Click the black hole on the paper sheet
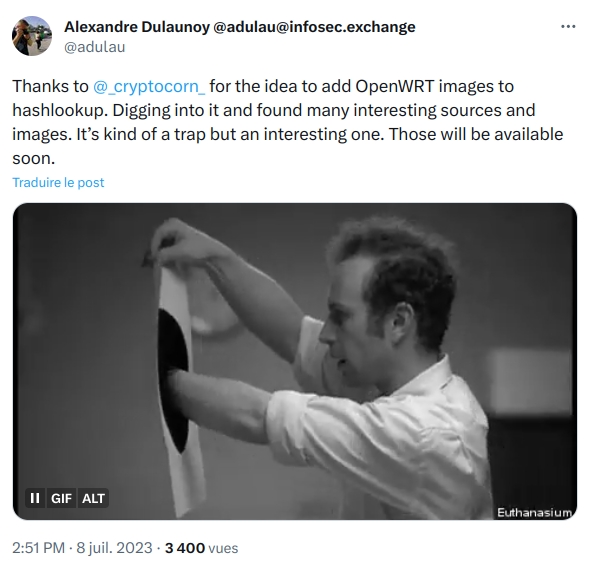The width and height of the screenshot is (592, 565). click(173, 381)
